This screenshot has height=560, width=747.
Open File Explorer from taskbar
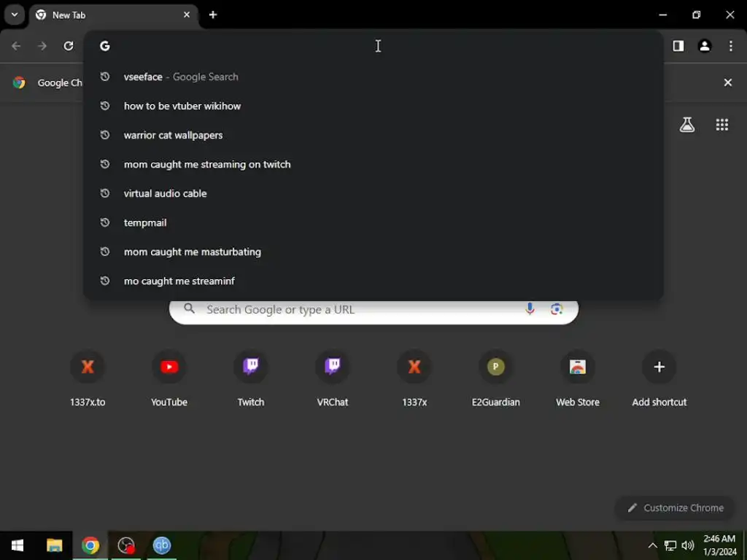point(54,545)
